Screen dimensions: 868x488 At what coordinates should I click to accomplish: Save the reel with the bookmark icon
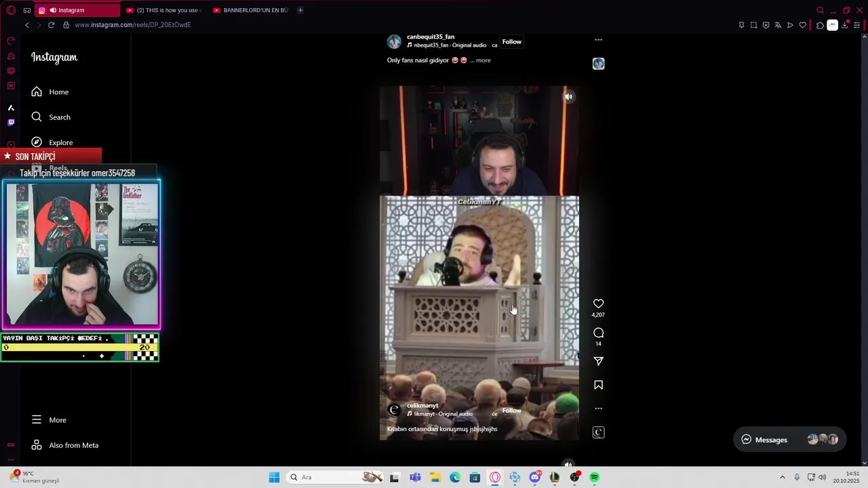[598, 385]
